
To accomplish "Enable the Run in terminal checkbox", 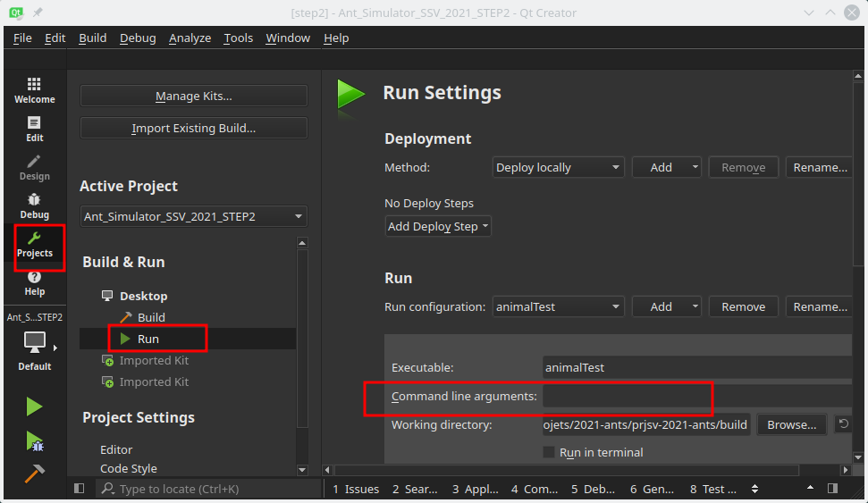I will point(549,452).
